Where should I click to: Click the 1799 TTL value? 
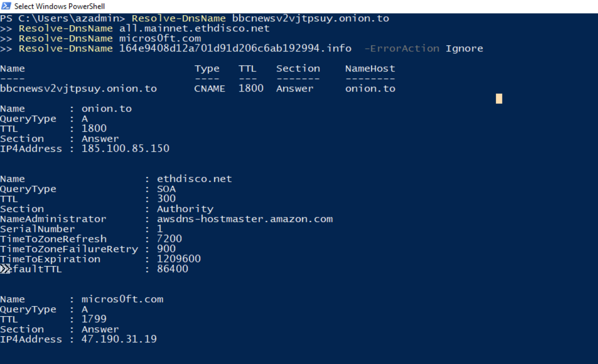tap(94, 319)
